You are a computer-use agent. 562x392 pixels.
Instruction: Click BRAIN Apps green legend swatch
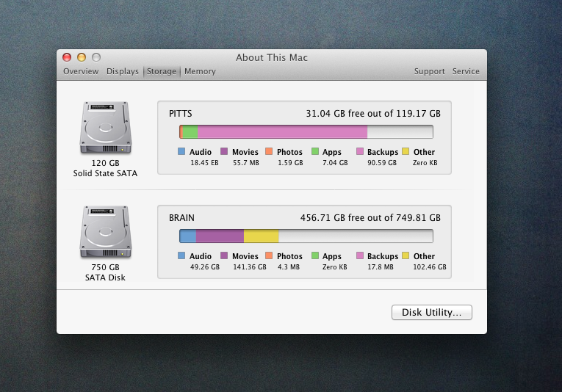(315, 255)
